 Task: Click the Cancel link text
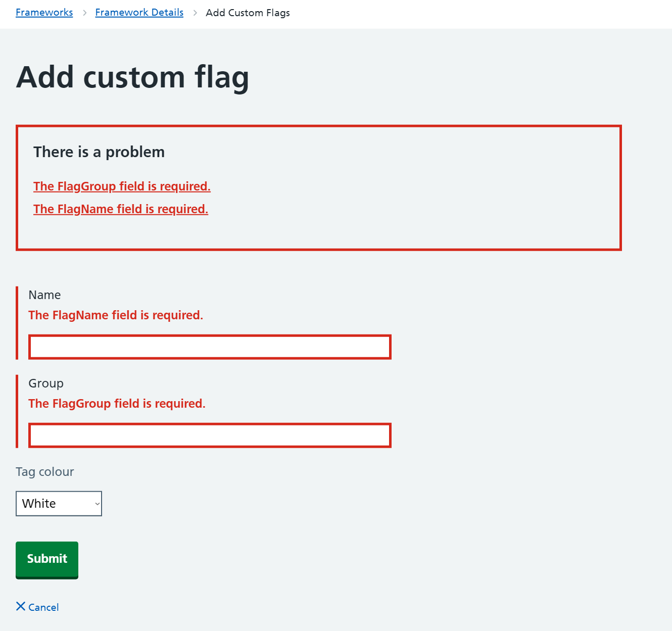pos(43,607)
